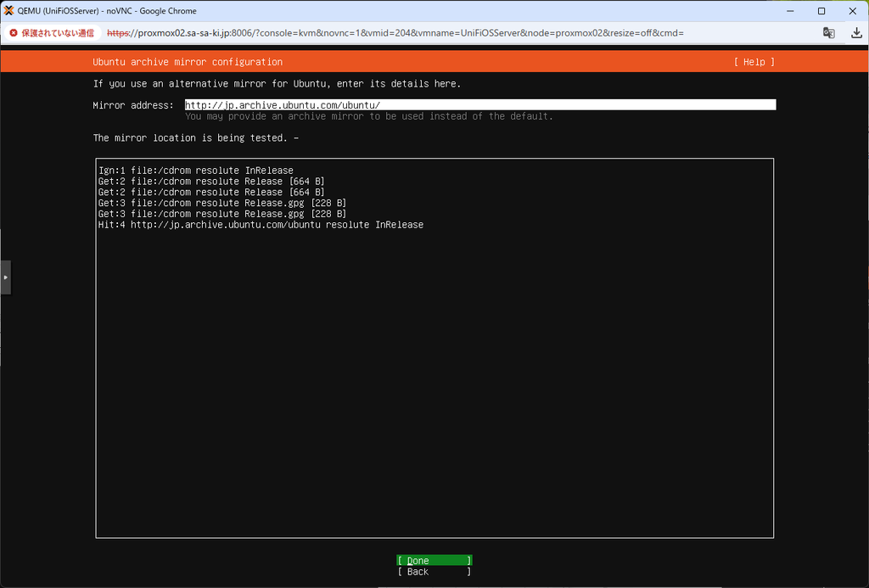This screenshot has height=588, width=869.
Task: Open the noVNC side control panel handle
Action: coord(6,277)
